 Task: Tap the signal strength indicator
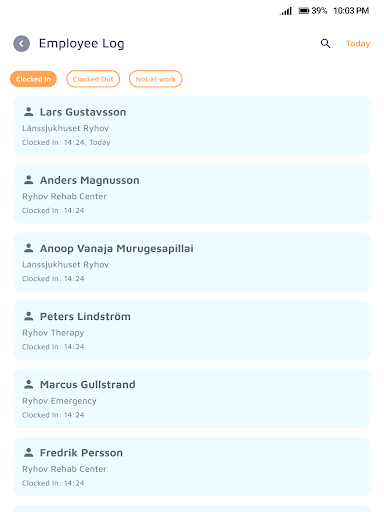[x=286, y=11]
